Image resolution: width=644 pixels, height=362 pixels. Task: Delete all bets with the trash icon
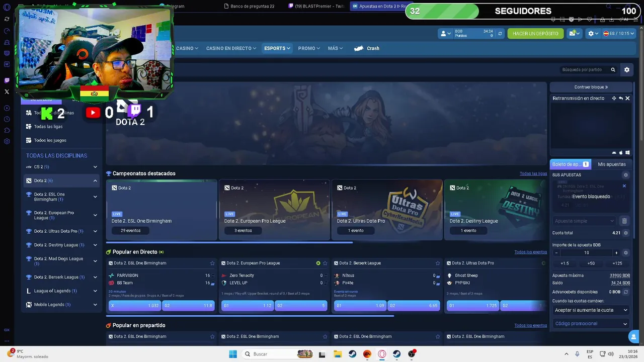[x=624, y=221]
